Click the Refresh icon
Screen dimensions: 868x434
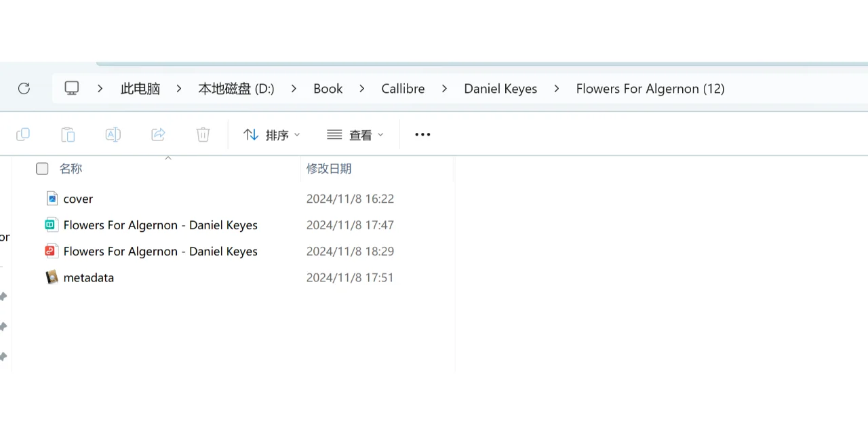tap(24, 88)
